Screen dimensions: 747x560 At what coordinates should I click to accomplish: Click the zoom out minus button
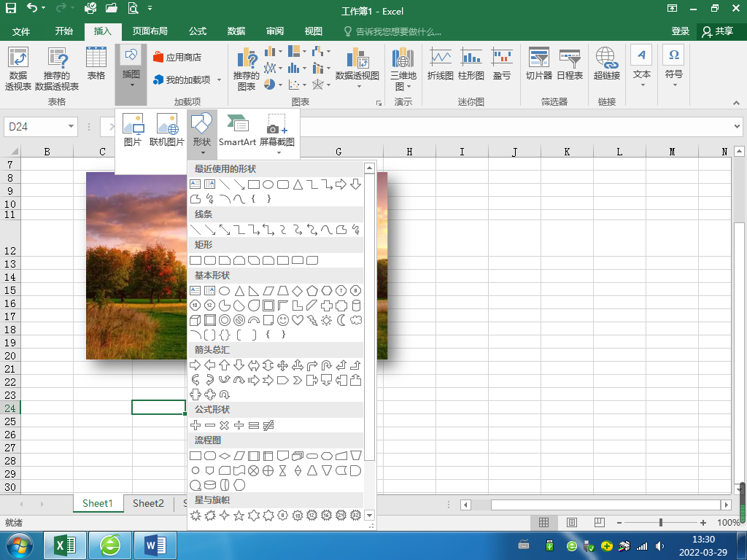[x=619, y=522]
